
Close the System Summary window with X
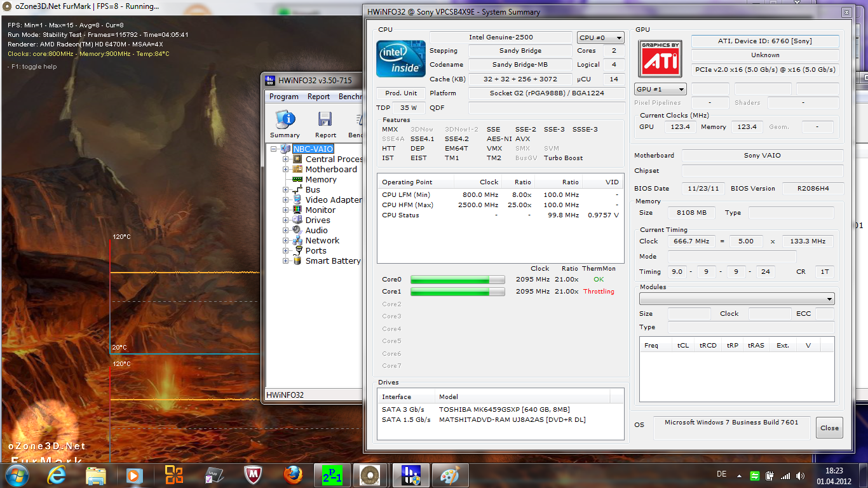(846, 12)
